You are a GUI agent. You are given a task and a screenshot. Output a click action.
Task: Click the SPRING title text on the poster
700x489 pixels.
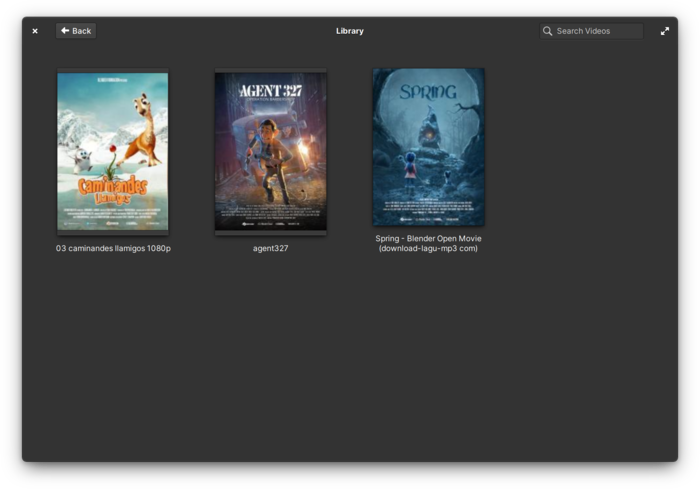pyautogui.click(x=428, y=92)
